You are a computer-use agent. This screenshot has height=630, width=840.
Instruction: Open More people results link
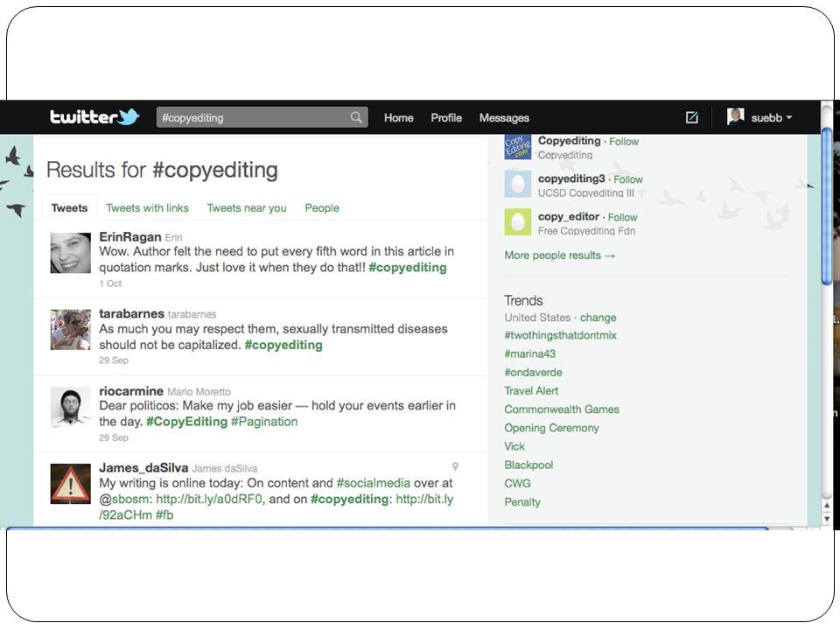(x=560, y=255)
